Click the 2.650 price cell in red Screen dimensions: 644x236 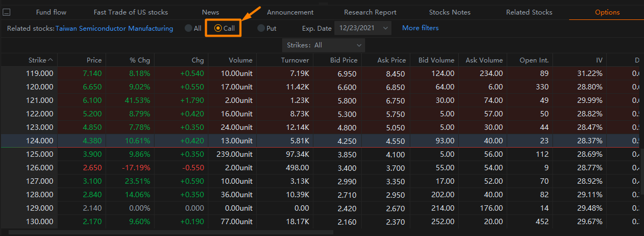92,168
